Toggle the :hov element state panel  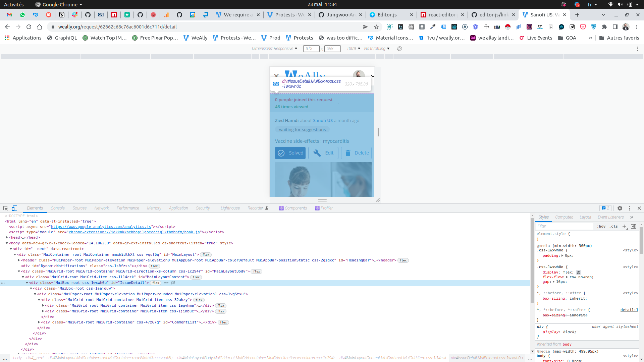click(601, 227)
